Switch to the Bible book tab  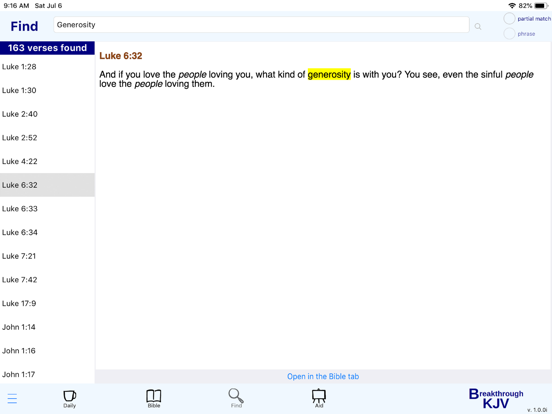pos(154,399)
